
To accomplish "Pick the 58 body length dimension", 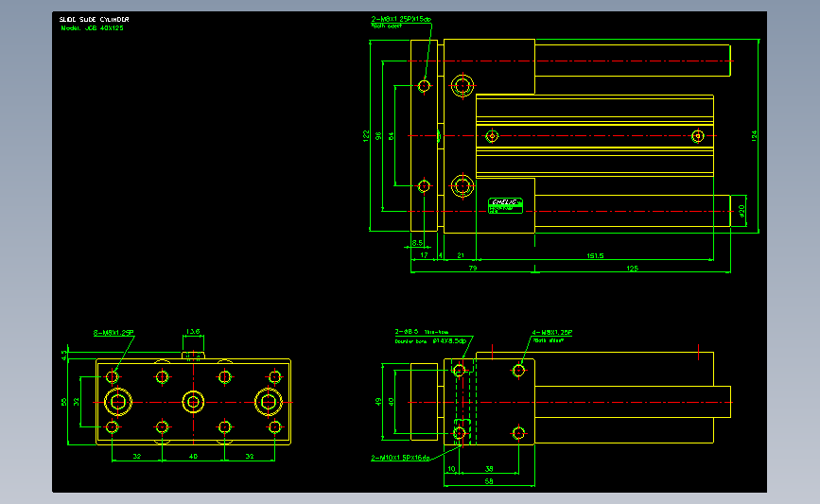I will (x=489, y=481).
